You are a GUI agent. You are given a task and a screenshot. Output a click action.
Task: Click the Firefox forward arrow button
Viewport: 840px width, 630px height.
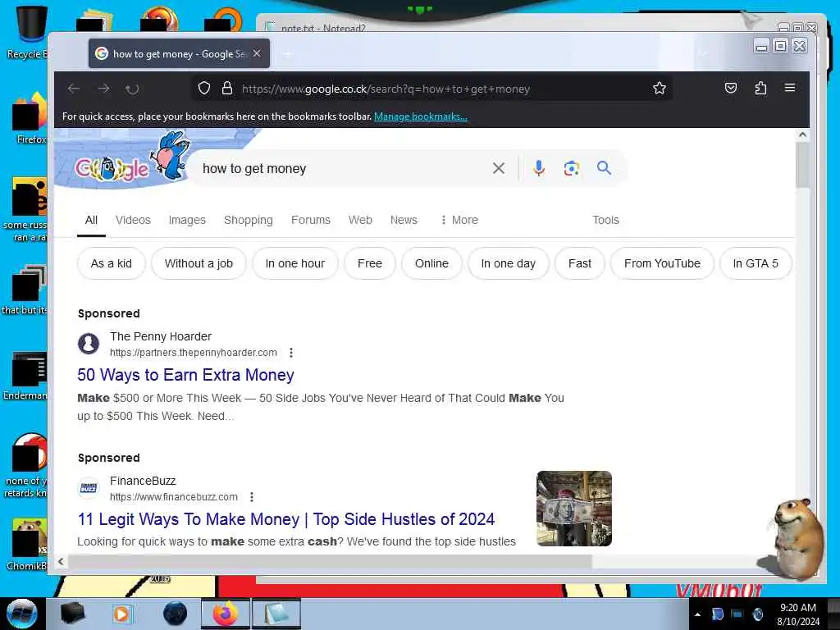coord(103,89)
